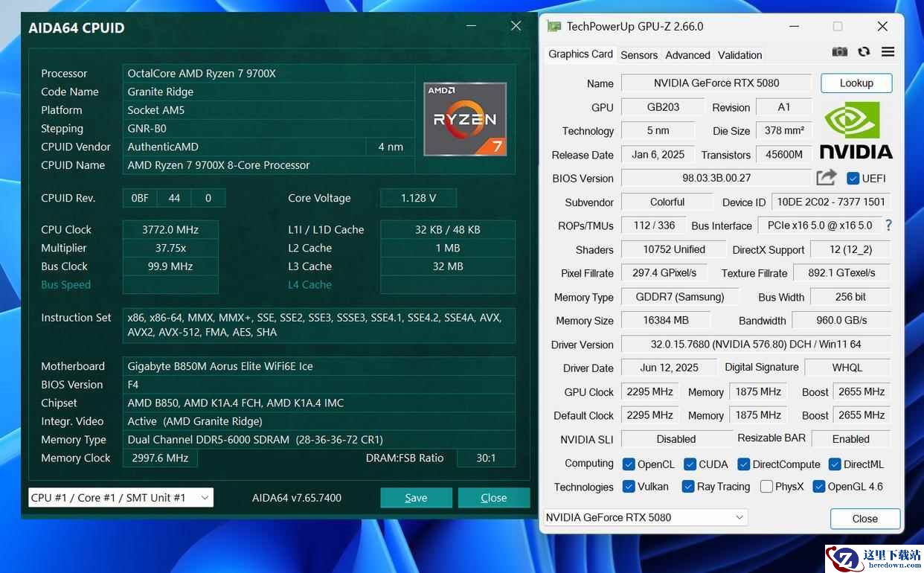Click the Driver Version field
Viewport: 924px width, 573px height.
[756, 345]
